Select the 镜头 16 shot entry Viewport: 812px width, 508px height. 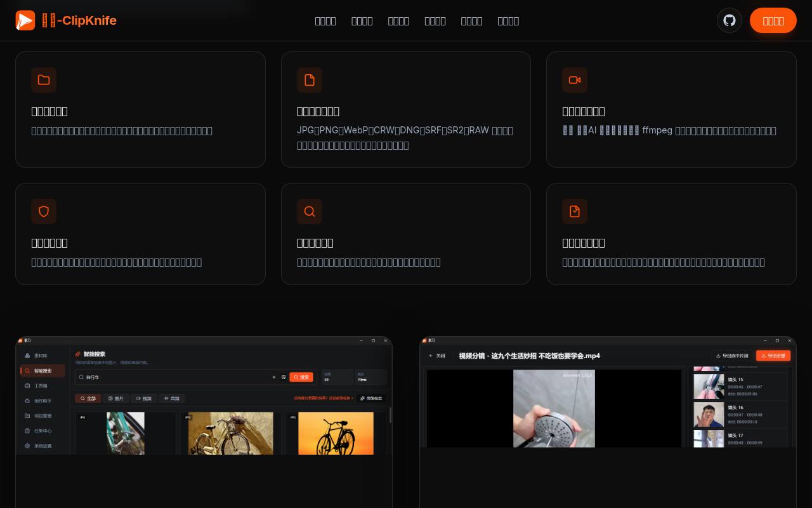(740, 414)
